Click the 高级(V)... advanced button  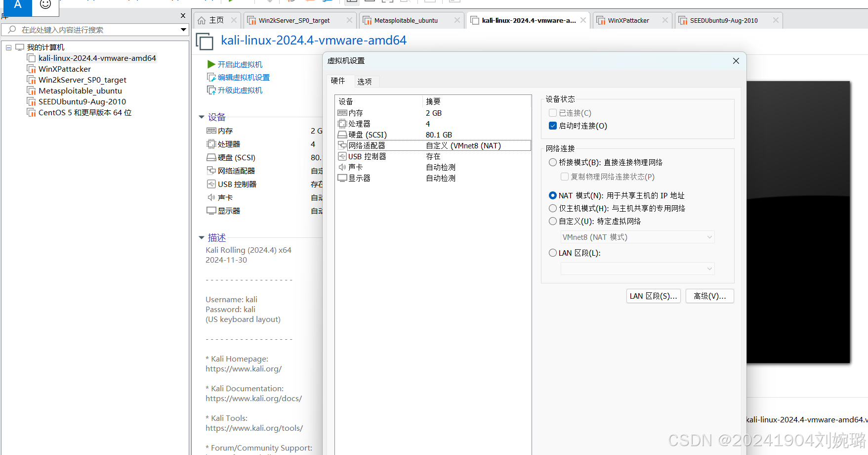[x=709, y=296]
